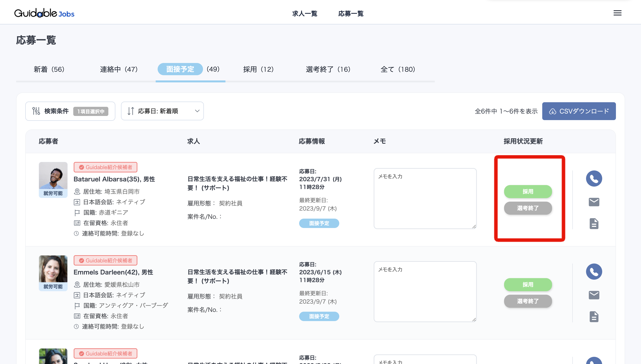The image size is (641, 364).
Task: Click 選考終了 button for Emmels Darleen
Action: tap(528, 301)
